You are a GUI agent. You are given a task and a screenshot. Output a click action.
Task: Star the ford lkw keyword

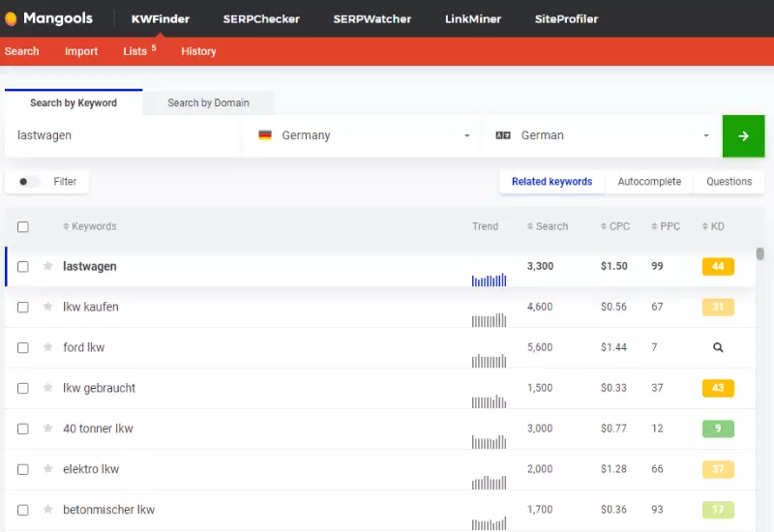(47, 347)
